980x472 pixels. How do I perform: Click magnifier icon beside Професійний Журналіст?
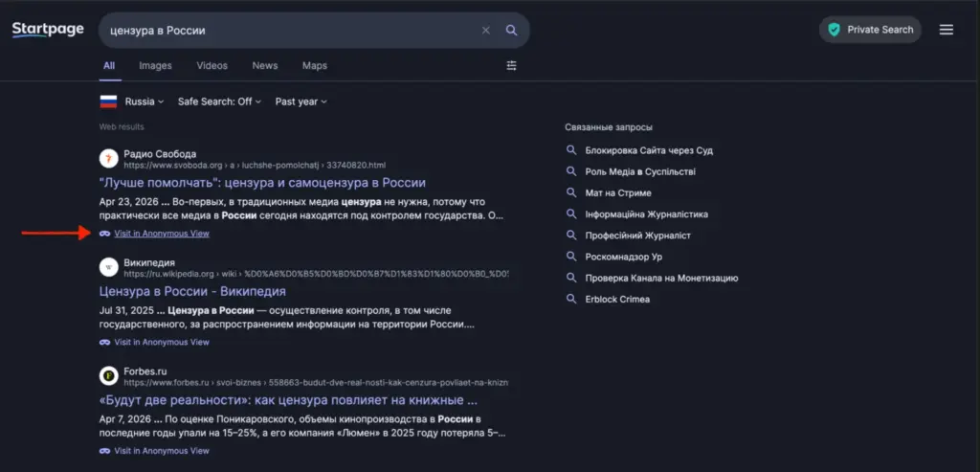pyautogui.click(x=570, y=236)
